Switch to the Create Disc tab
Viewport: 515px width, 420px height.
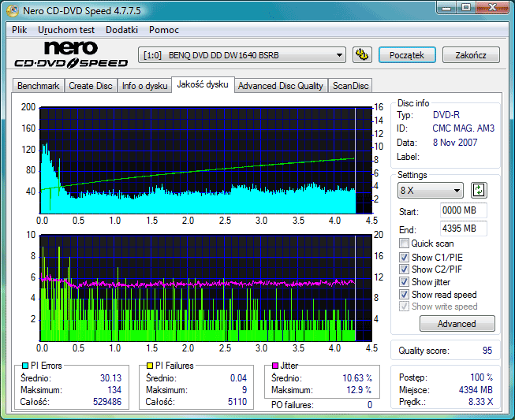(x=91, y=86)
